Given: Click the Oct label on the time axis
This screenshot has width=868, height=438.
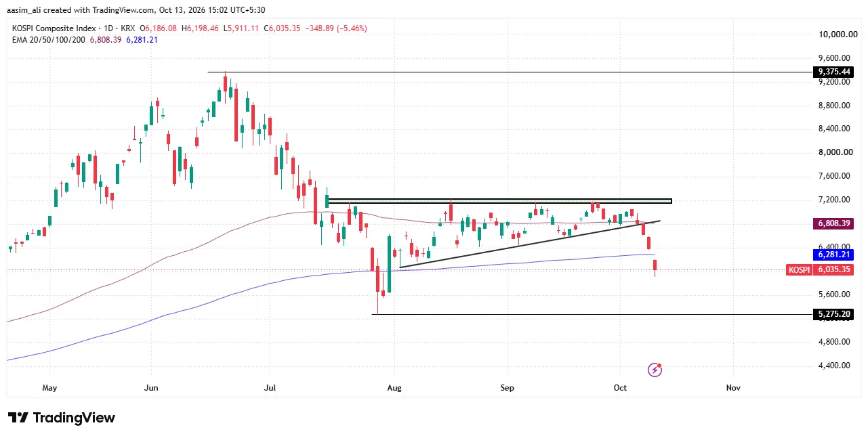Looking at the screenshot, I should pyautogui.click(x=619, y=388).
